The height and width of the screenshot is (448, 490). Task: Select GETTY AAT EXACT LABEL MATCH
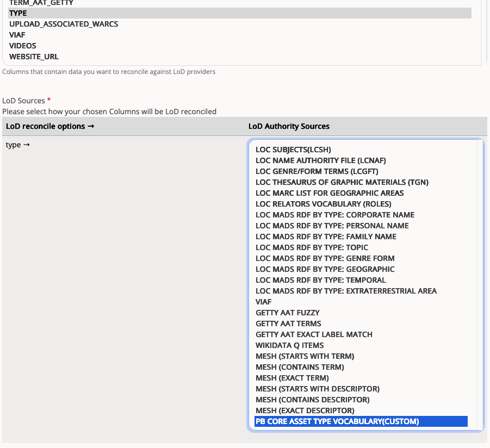coord(314,334)
